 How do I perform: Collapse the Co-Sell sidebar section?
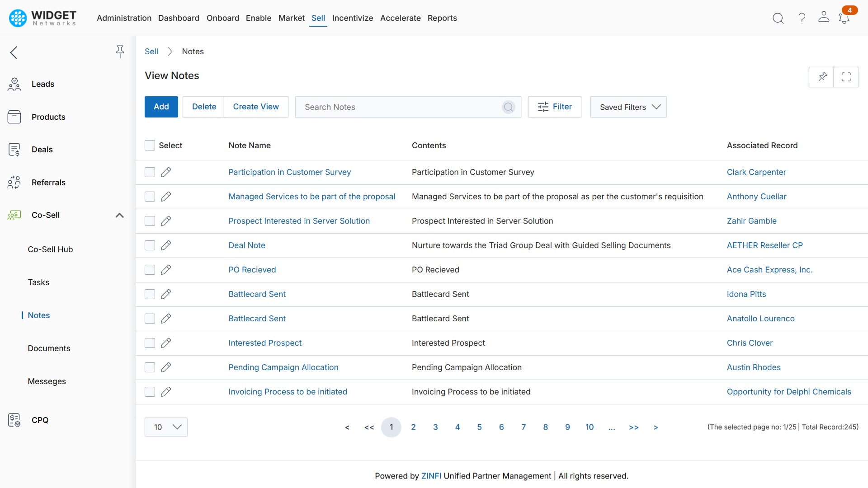point(119,215)
